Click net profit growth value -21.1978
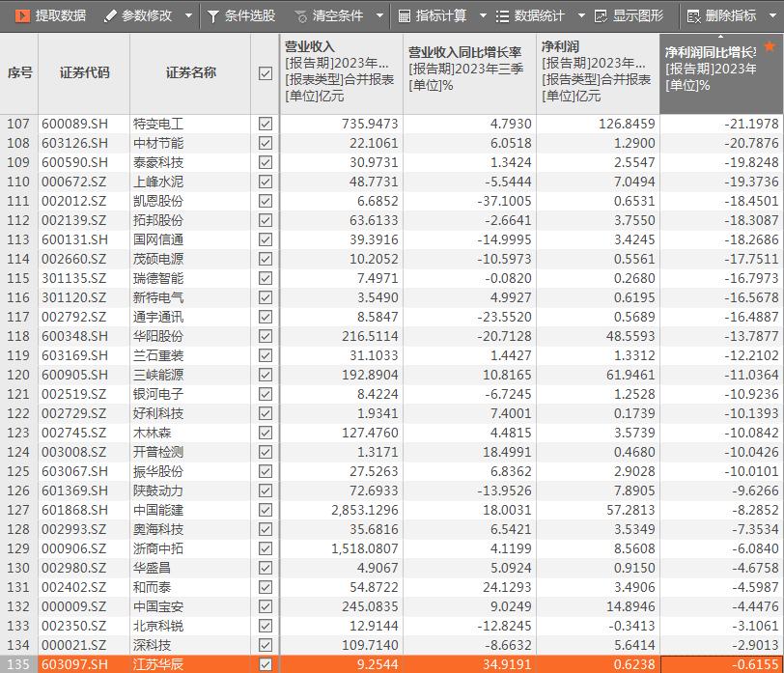 751,124
